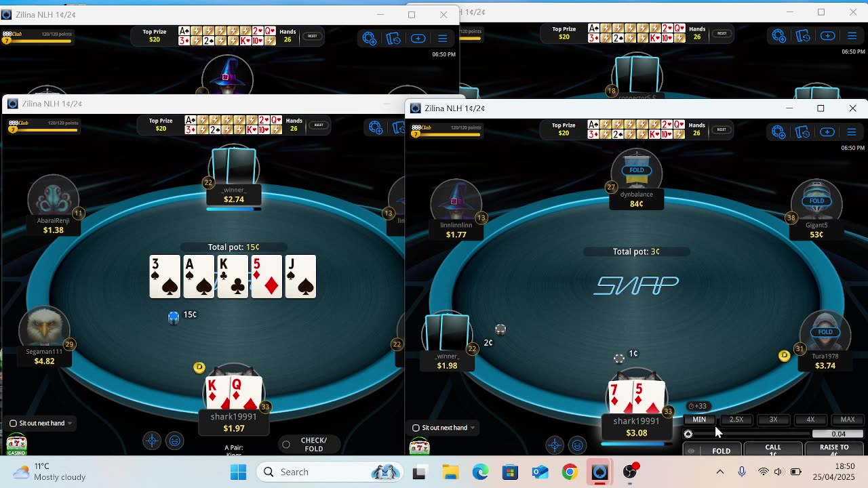Screen dimensions: 868x488
Task: Expand sit out options dropdown on left table
Action: point(69,424)
